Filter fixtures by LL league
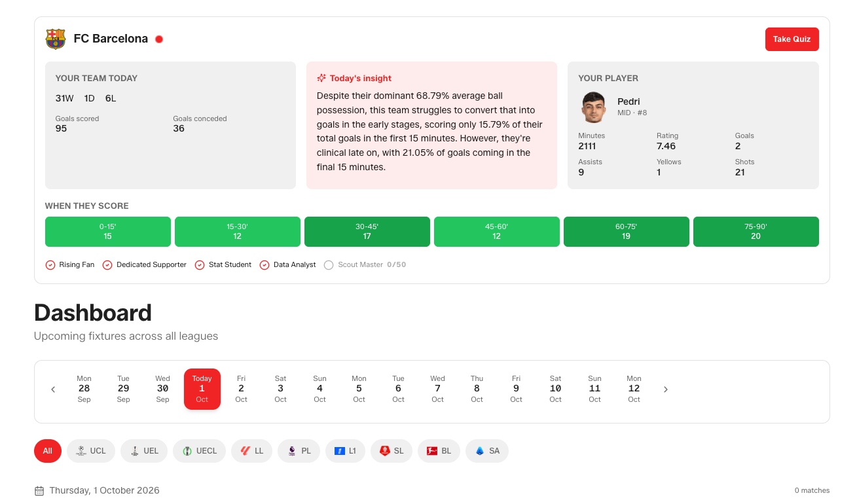 [x=251, y=451]
